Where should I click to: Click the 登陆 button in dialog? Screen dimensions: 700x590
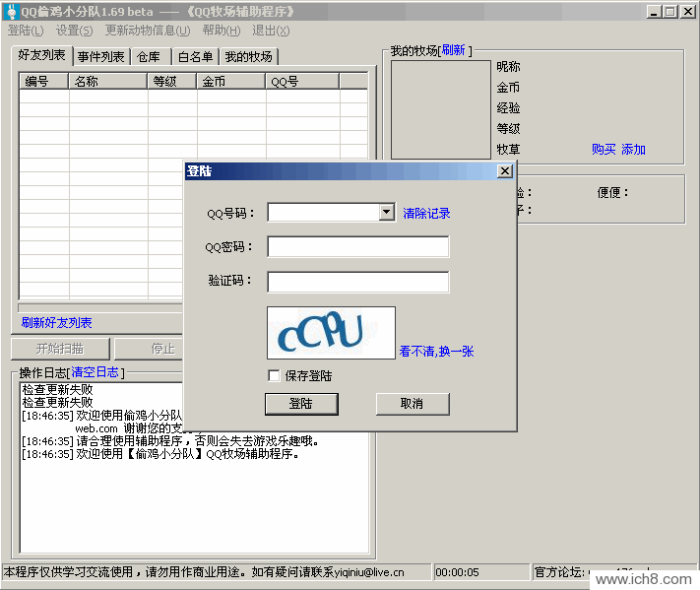(x=301, y=404)
